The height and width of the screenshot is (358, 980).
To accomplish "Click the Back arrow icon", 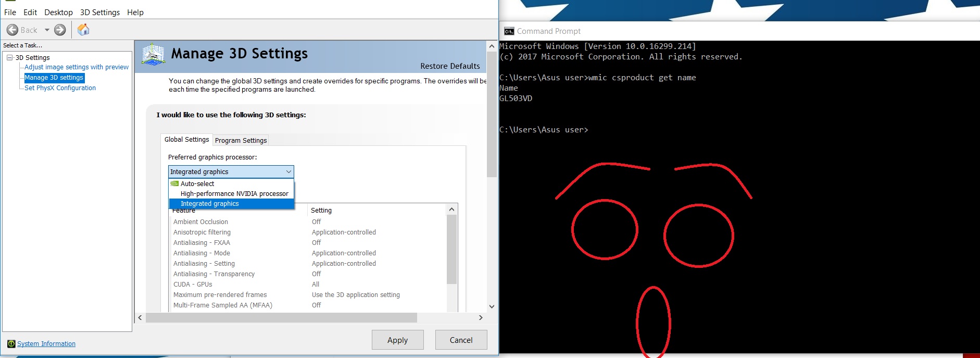I will click(12, 30).
